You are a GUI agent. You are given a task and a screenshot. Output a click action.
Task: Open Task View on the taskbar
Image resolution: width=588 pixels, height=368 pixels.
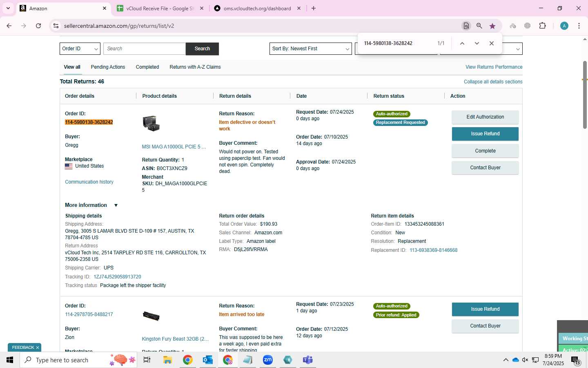pos(147,360)
